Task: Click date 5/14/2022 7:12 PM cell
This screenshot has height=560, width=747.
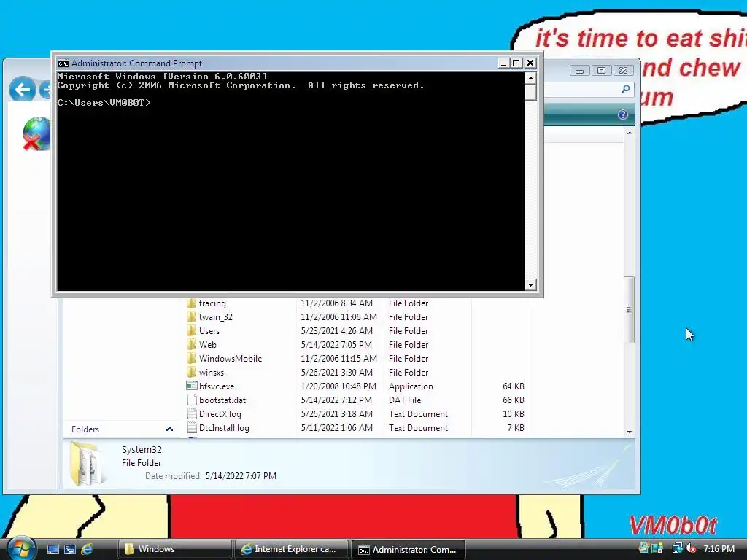Action: pos(336,400)
